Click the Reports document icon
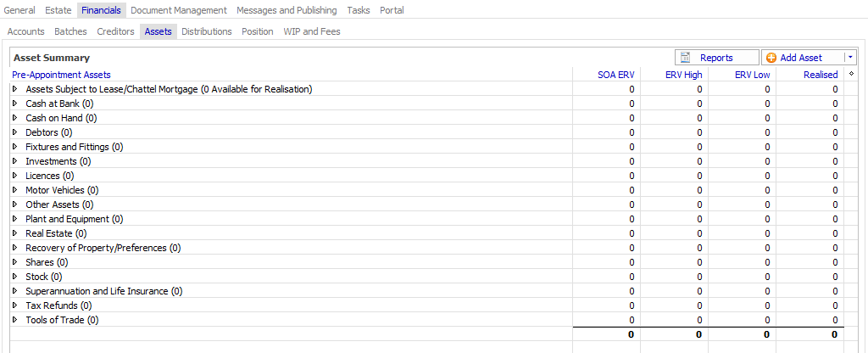This screenshot has height=353, width=868. coord(686,58)
